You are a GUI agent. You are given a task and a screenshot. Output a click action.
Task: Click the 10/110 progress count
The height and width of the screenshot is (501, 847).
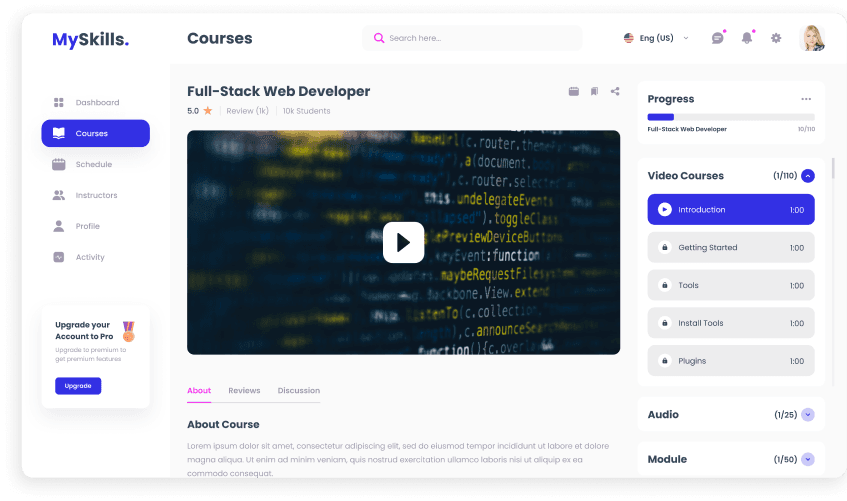[x=806, y=129]
